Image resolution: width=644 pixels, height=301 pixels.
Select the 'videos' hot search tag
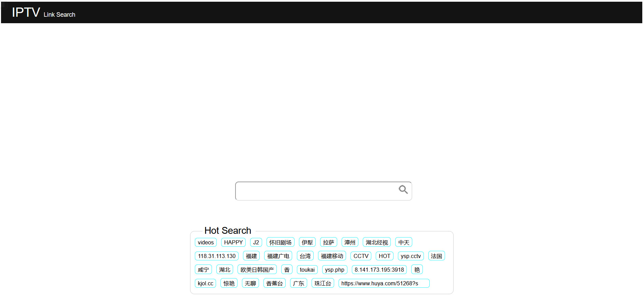click(205, 242)
